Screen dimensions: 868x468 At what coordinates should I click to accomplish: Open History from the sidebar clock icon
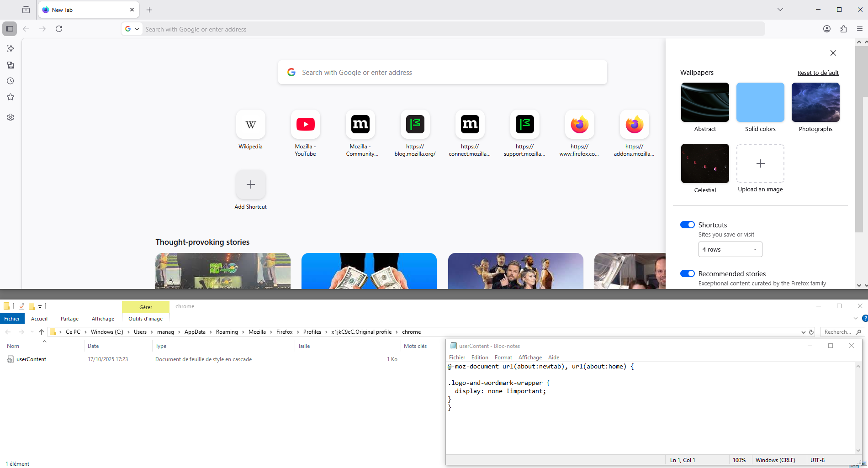[11, 81]
